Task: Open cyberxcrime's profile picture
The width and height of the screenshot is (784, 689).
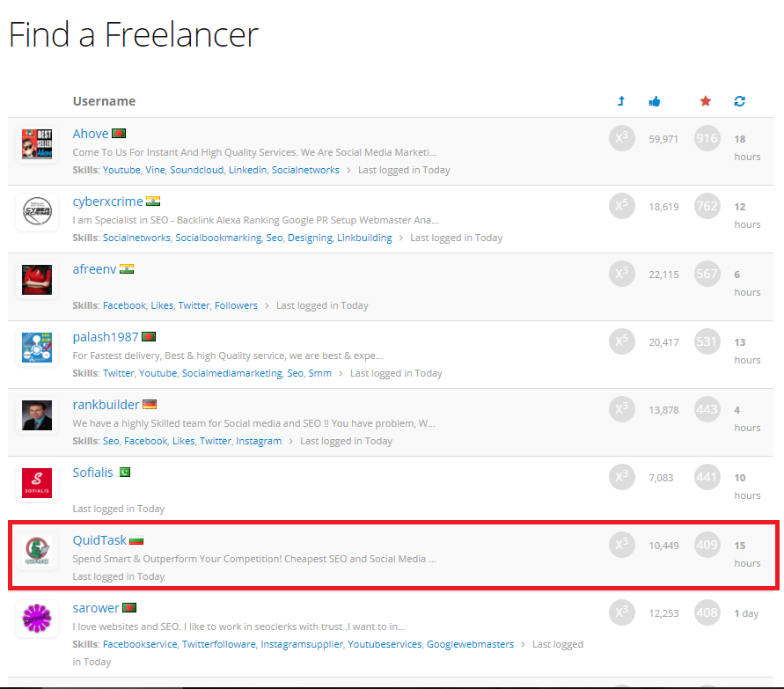Action: click(37, 212)
